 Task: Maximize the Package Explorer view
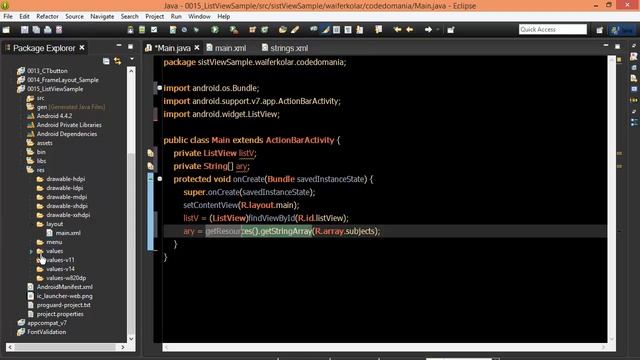point(130,47)
